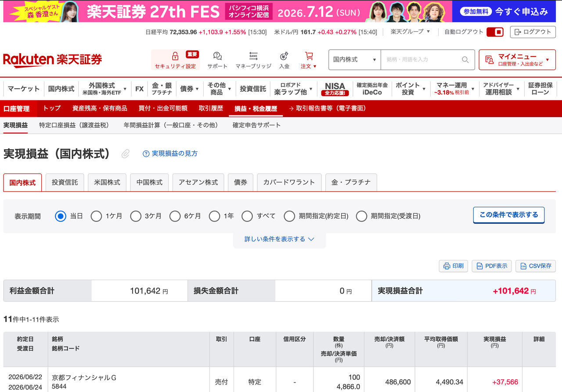
Task: Open 買付・出金可能額 in red bar
Action: tap(163, 108)
